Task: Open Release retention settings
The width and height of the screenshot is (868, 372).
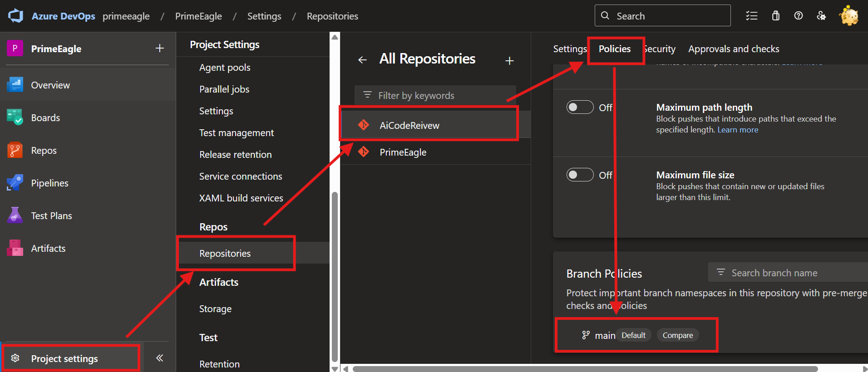Action: 236,154
